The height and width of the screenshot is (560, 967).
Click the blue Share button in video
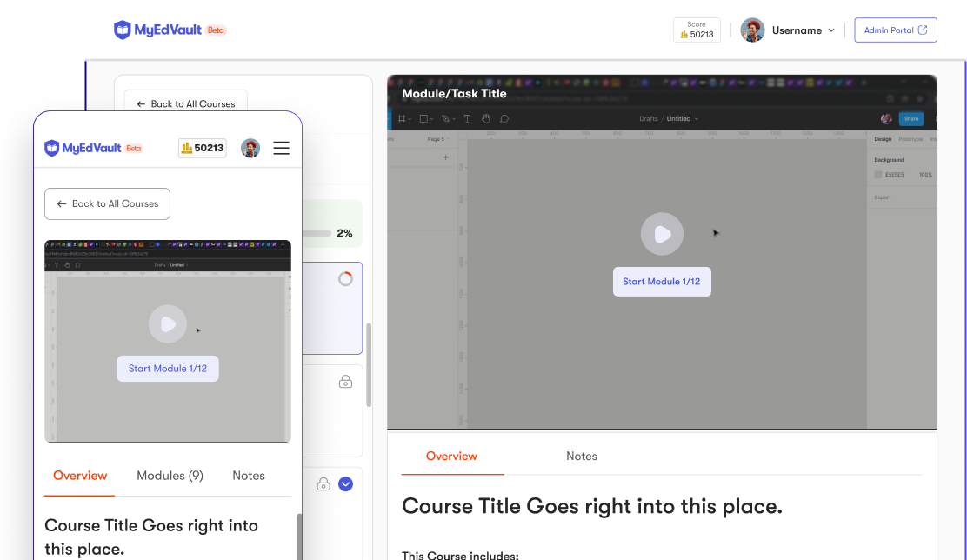coord(911,118)
